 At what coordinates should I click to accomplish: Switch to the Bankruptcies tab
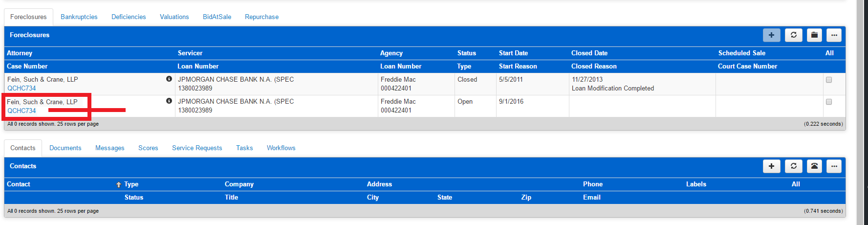(x=79, y=17)
